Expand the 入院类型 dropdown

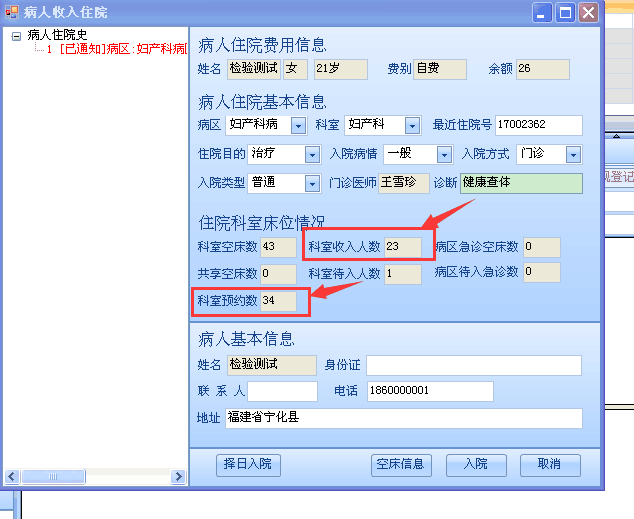click(312, 184)
